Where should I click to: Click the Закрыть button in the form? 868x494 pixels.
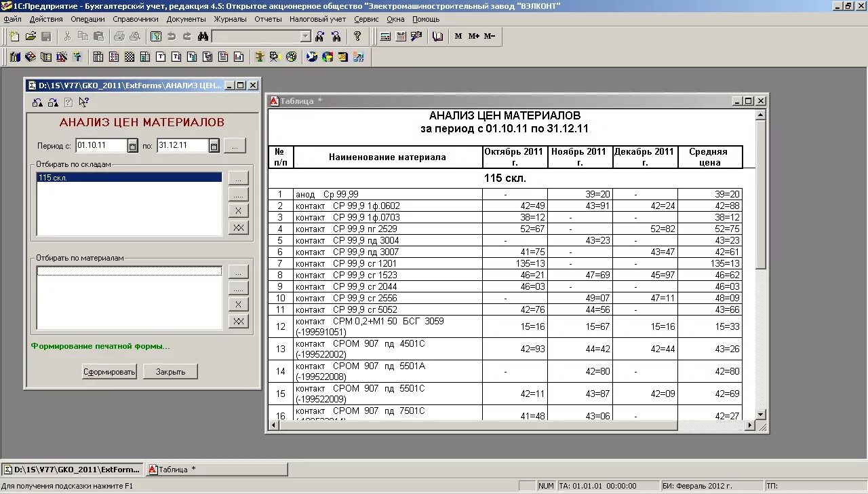[x=170, y=372]
